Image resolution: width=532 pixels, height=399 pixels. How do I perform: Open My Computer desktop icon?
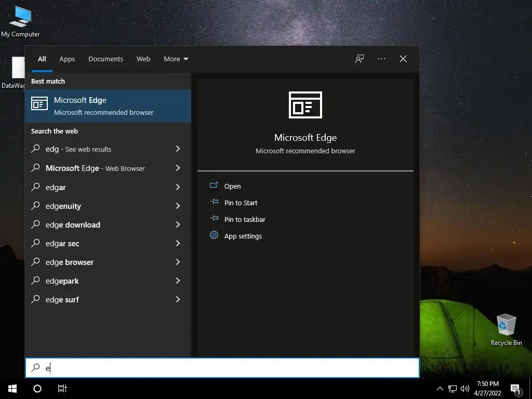[20, 21]
